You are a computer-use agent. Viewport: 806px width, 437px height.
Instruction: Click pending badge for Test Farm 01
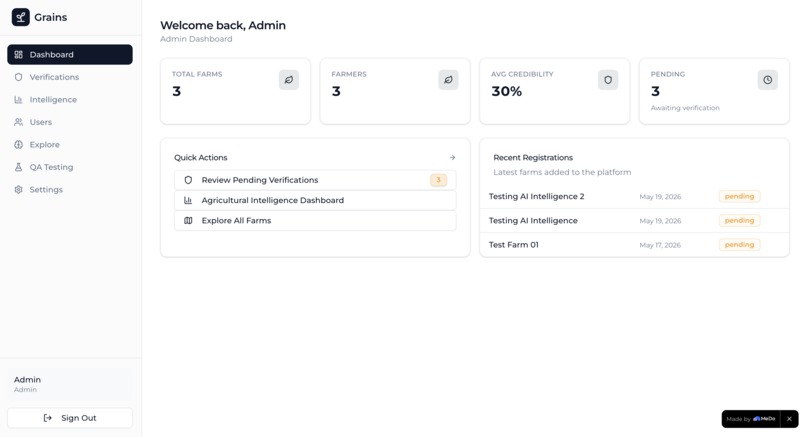click(739, 245)
